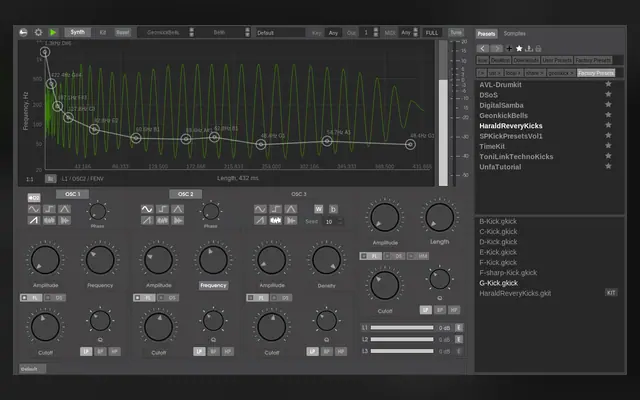Toggle OSC 2 oscillator on/off
Image resolution: width=640 pixels, height=400 pixels.
(186, 194)
